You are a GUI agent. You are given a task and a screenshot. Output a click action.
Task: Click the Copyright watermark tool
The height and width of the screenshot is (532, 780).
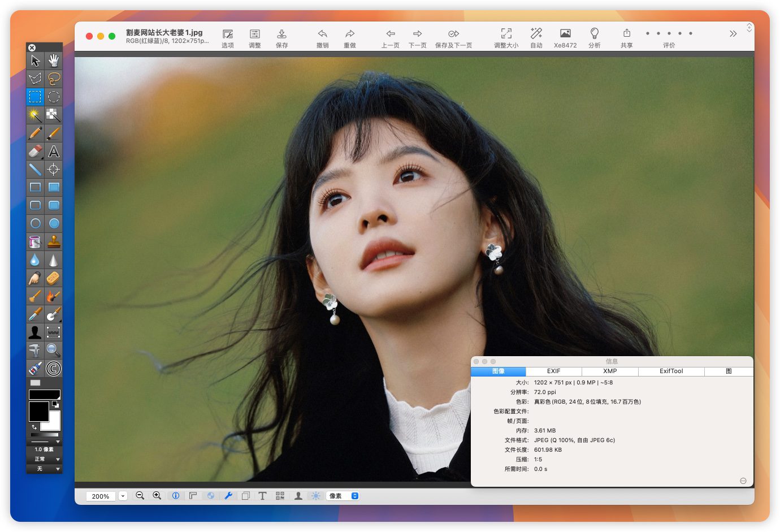click(54, 369)
